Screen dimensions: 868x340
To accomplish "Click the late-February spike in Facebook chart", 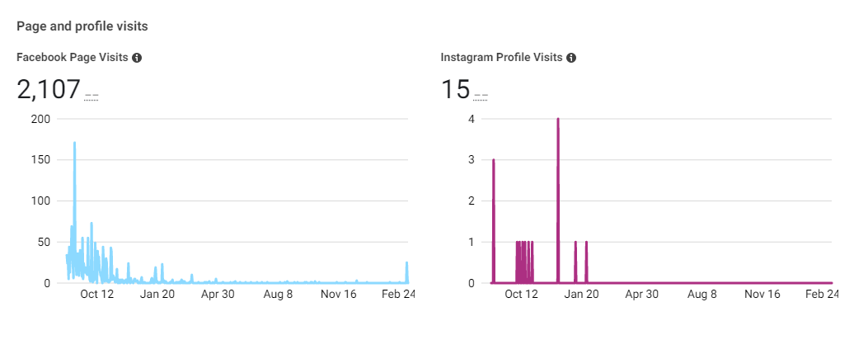I will (406, 264).
